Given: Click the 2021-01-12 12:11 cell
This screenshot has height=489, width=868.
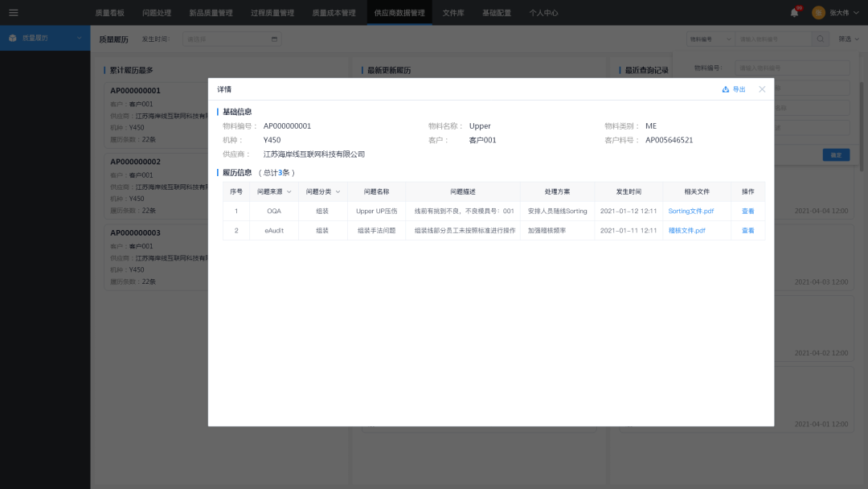Looking at the screenshot, I should click(x=628, y=211).
